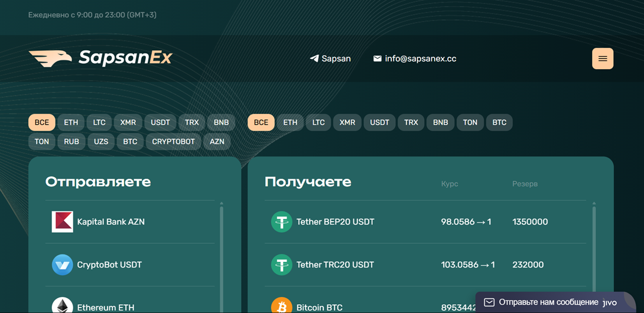Click the Kapital Bank logo icon
This screenshot has width=644, height=313.
(63, 222)
